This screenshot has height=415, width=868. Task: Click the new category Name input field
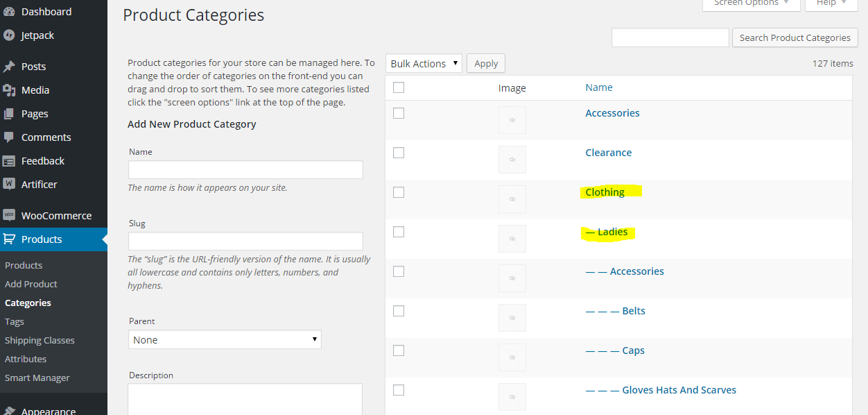[245, 170]
